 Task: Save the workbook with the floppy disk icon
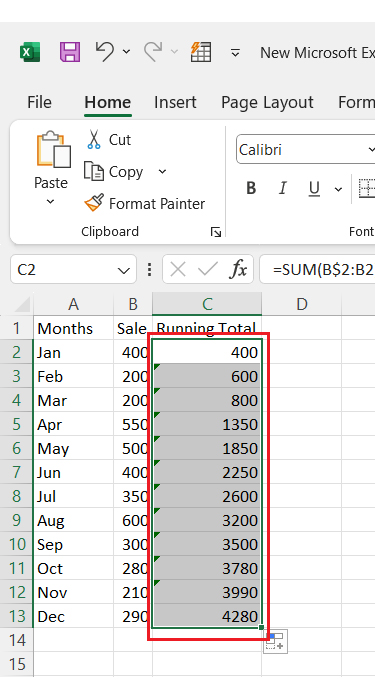pyautogui.click(x=70, y=52)
